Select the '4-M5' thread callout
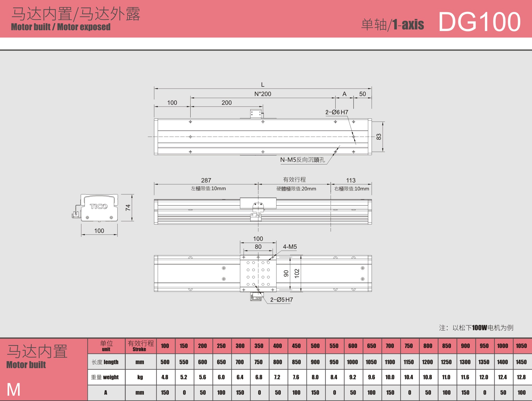The height and width of the screenshot is (401, 532). pos(290,247)
